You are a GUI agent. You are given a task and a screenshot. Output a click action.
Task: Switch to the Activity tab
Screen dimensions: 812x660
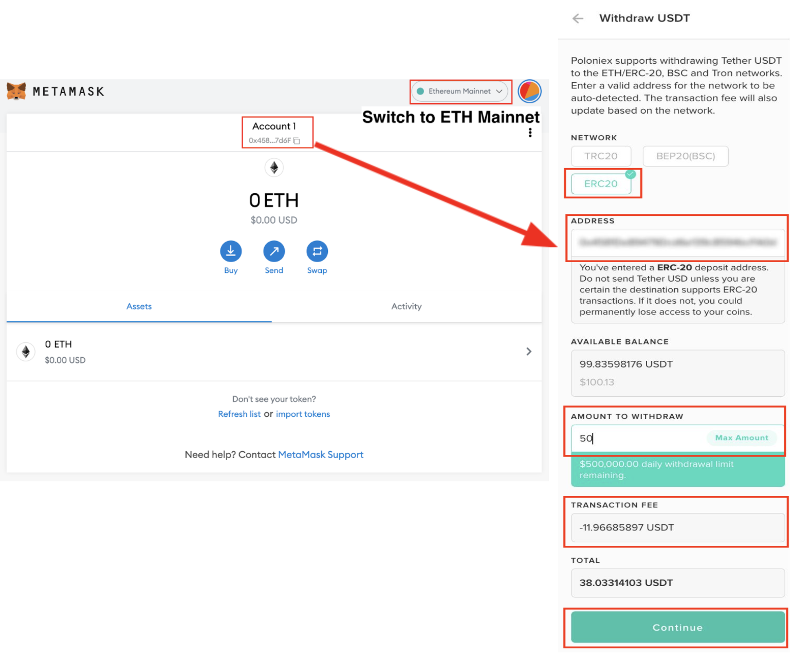[x=407, y=307]
